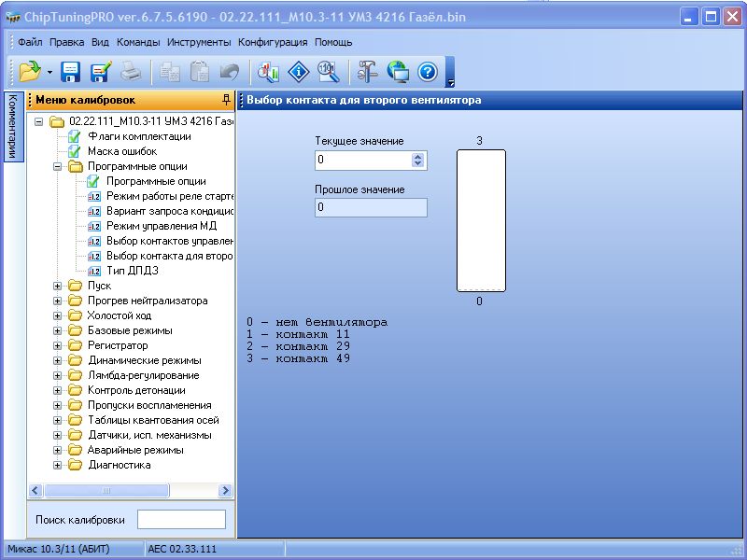Click the Поиск калибровки search field
Image resolution: width=747 pixels, height=560 pixels.
pyautogui.click(x=181, y=519)
